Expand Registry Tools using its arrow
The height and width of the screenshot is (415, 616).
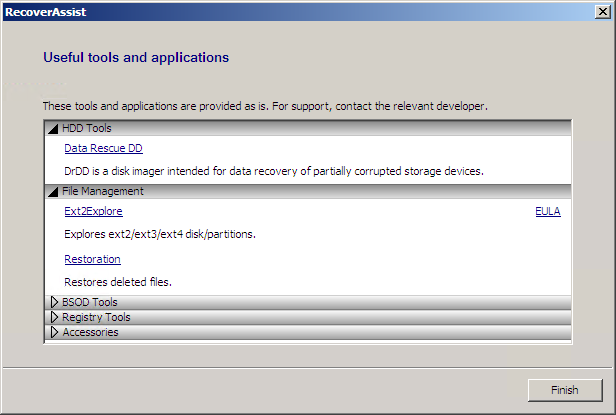point(54,317)
